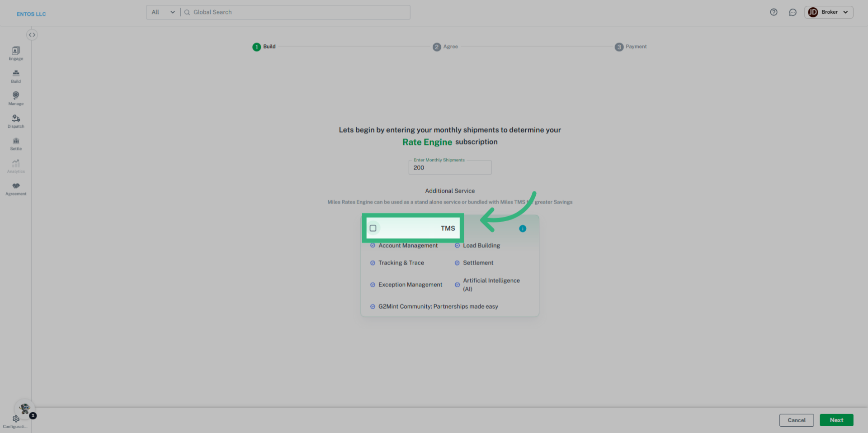The height and width of the screenshot is (433, 868).
Task: Open the chat messages icon
Action: [x=793, y=12]
